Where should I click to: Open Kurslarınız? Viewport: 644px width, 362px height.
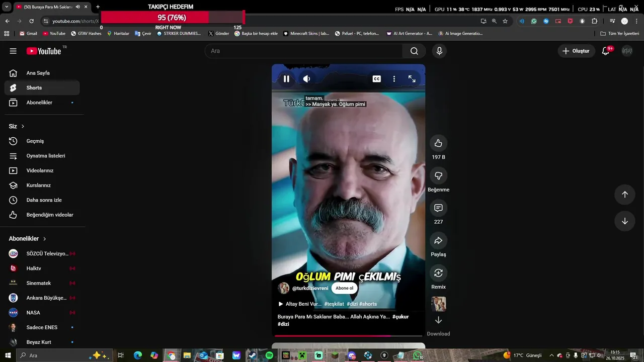(x=42, y=185)
